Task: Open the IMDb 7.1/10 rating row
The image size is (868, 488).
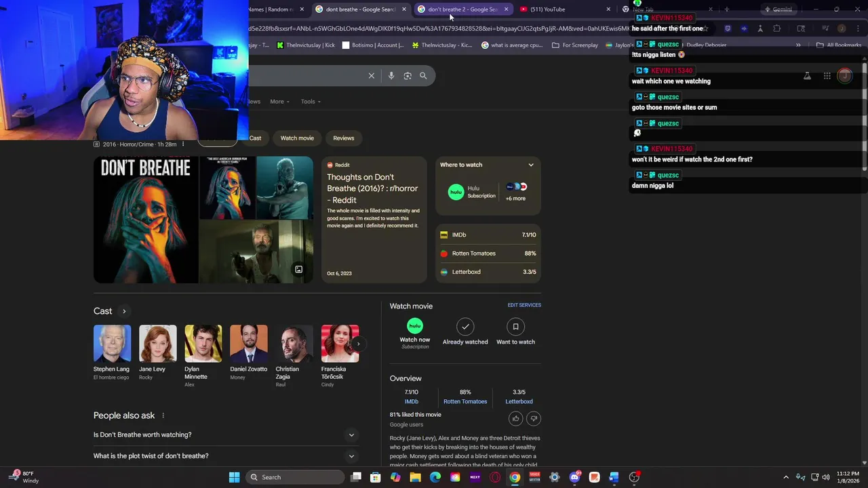Action: pos(488,235)
